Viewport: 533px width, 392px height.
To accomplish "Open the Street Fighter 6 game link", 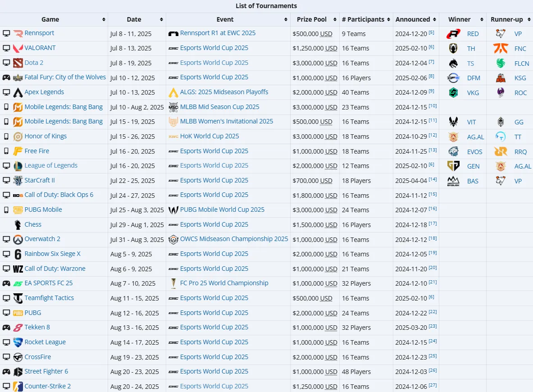I will pyautogui.click(x=46, y=371).
